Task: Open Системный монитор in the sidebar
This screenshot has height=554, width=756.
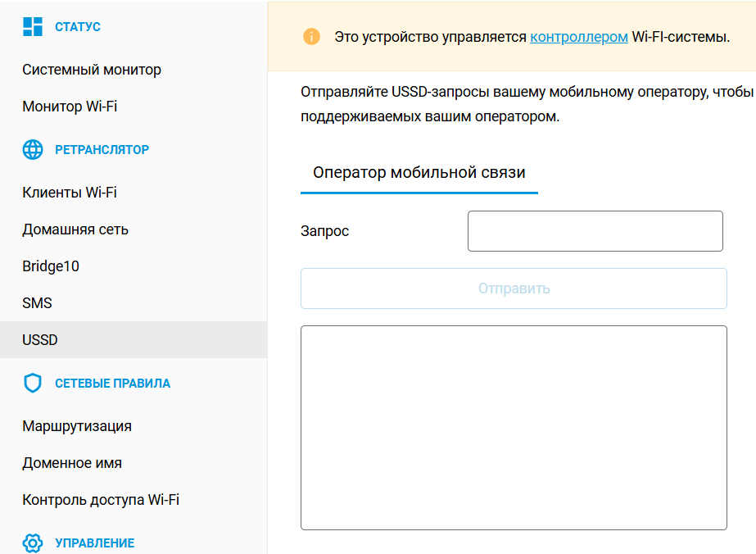Action: (x=91, y=70)
